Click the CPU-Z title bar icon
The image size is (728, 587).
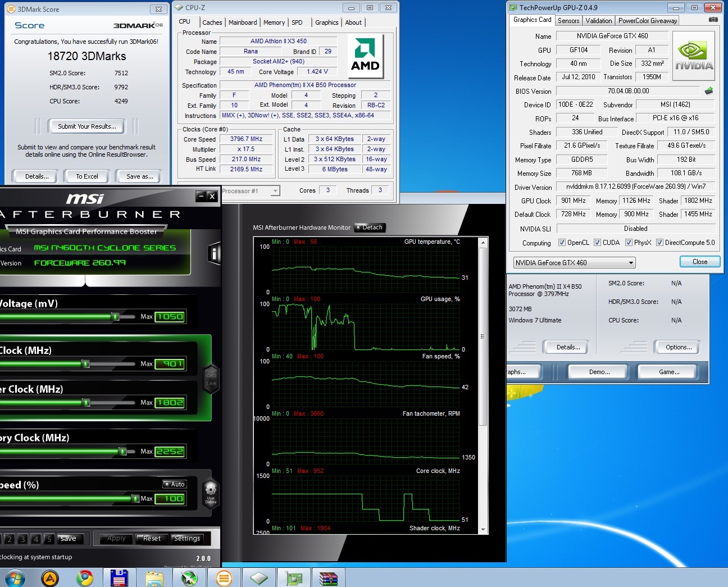click(x=179, y=7)
